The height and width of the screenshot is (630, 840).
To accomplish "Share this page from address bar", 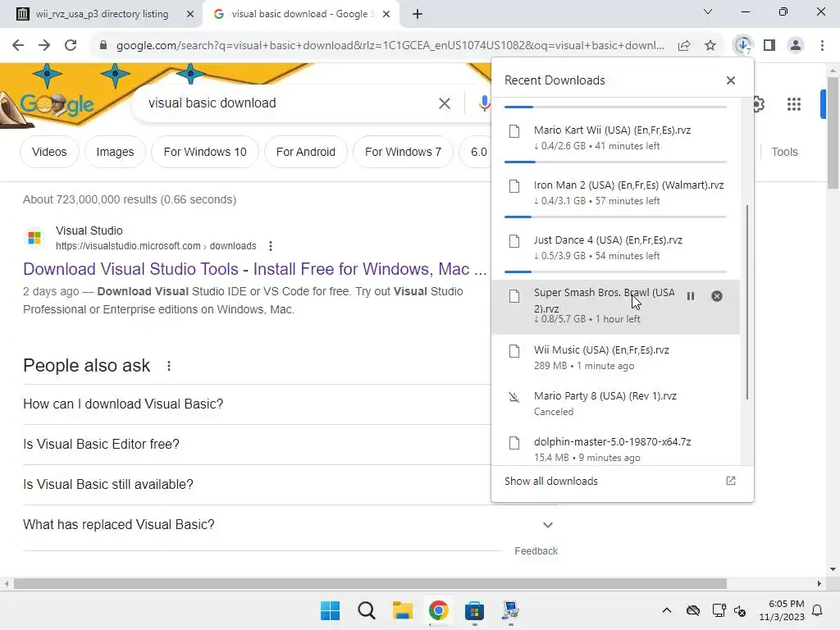I will tap(684, 46).
